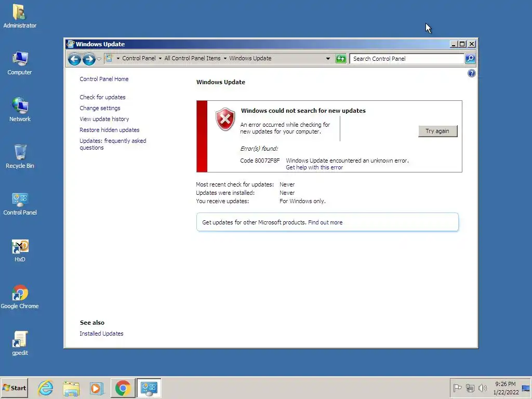Select the Recycle Bin icon
532x399 pixels.
click(20, 156)
